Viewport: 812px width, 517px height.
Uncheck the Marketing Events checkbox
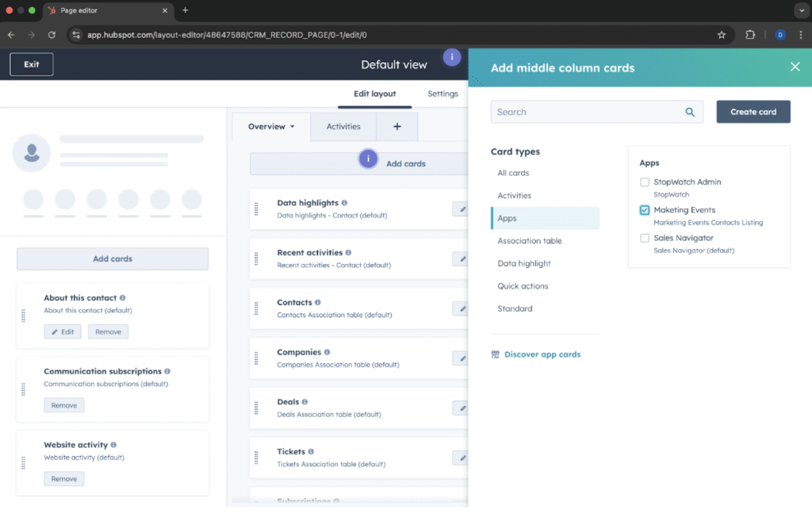click(x=645, y=210)
